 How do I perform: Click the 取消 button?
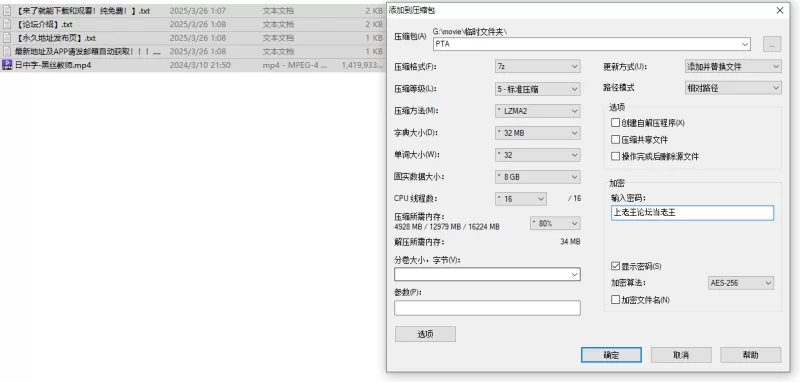[x=681, y=355]
